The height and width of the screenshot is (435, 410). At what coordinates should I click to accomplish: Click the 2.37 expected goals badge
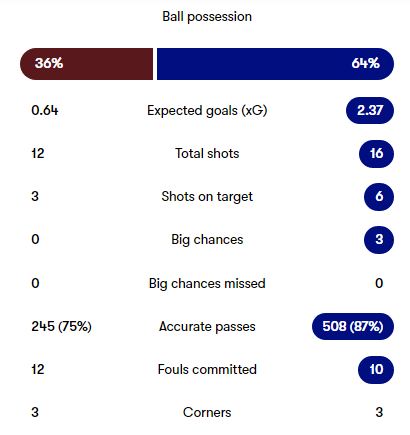(370, 110)
